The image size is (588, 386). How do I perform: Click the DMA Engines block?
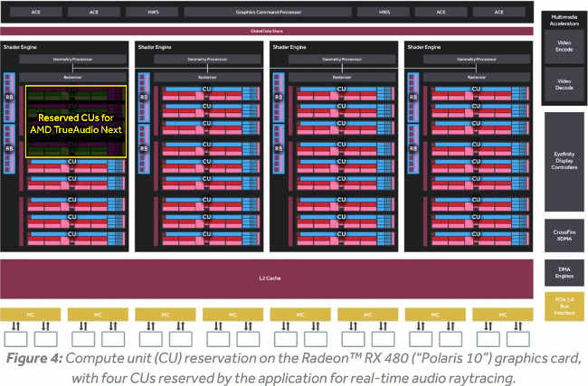[x=564, y=270]
